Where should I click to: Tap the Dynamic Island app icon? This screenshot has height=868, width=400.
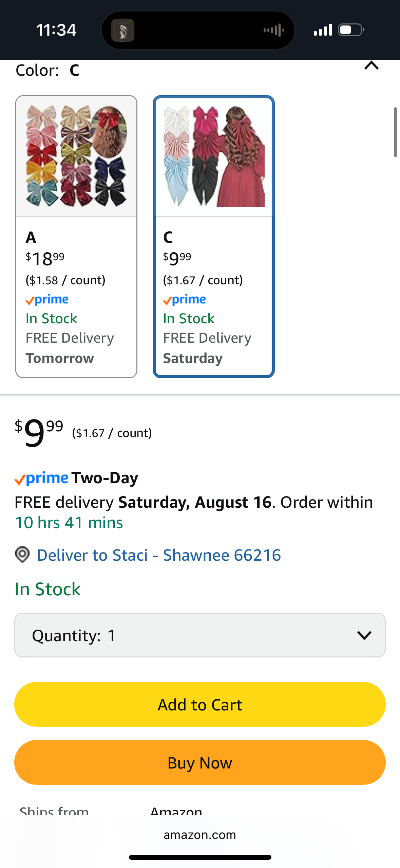coord(123,31)
